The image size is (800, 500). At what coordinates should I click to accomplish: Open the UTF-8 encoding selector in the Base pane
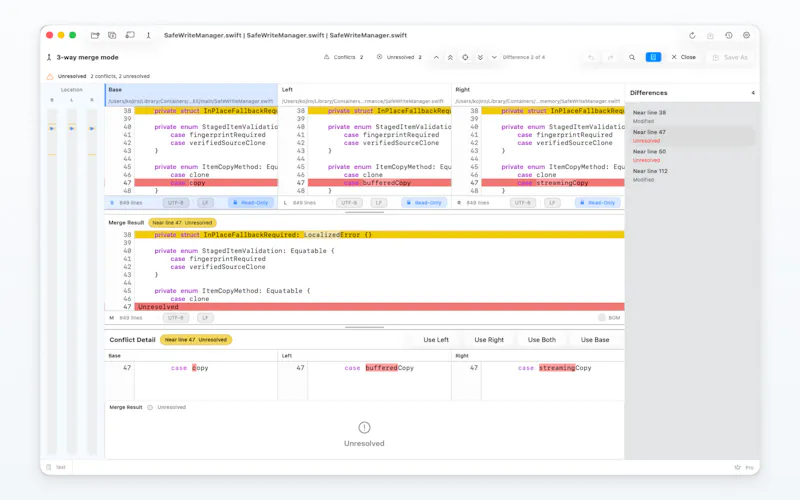click(x=176, y=203)
